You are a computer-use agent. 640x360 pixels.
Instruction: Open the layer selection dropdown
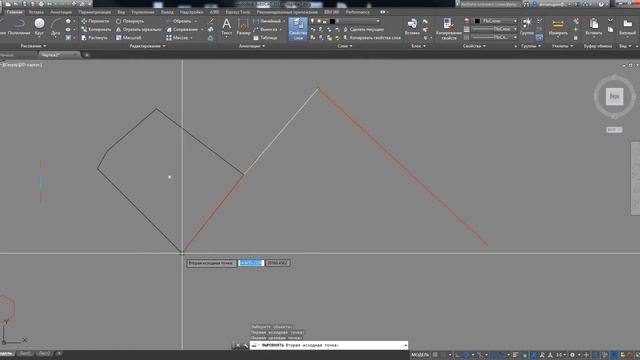[378, 21]
